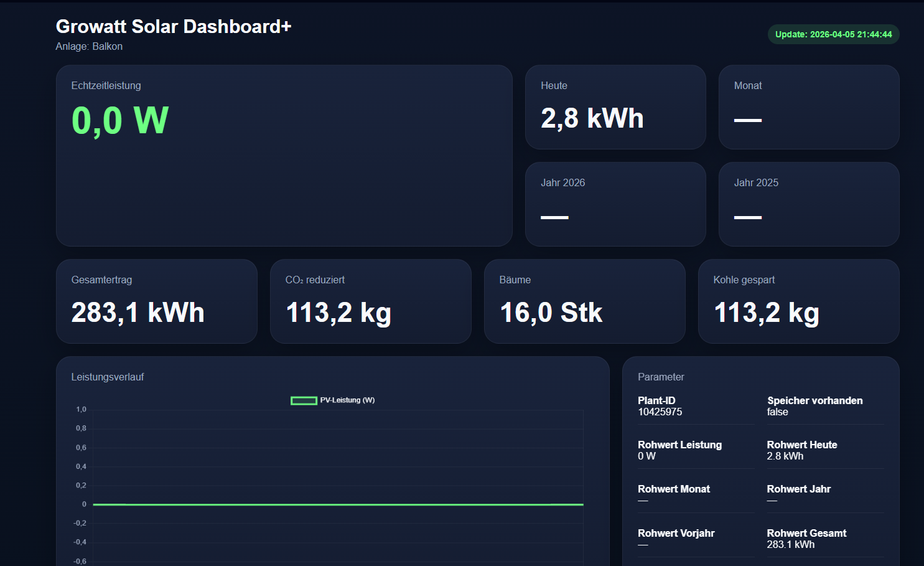924x566 pixels.
Task: Click the 283.1 kWh raw total value
Action: point(791,545)
